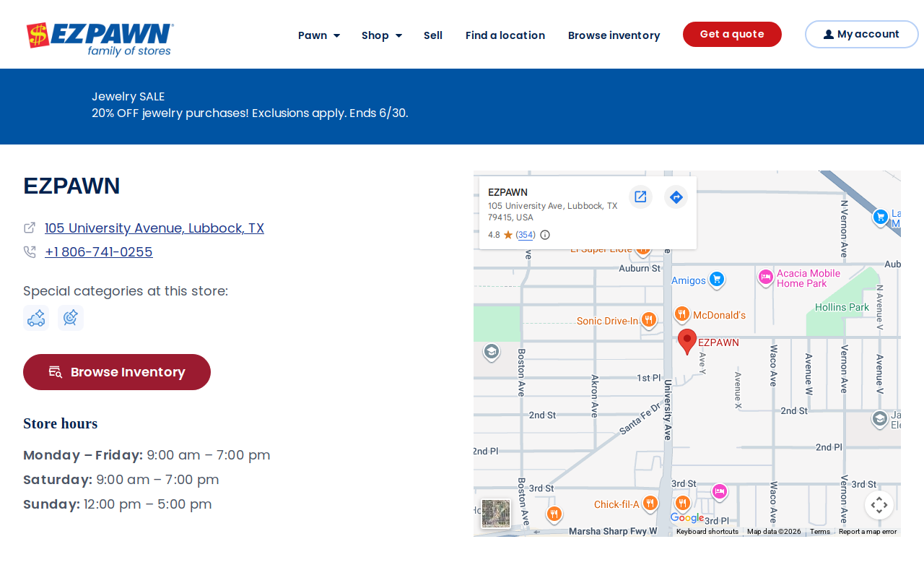Screen dimensions: 924x578
Task: Open the Sell menu item
Action: [x=433, y=35]
